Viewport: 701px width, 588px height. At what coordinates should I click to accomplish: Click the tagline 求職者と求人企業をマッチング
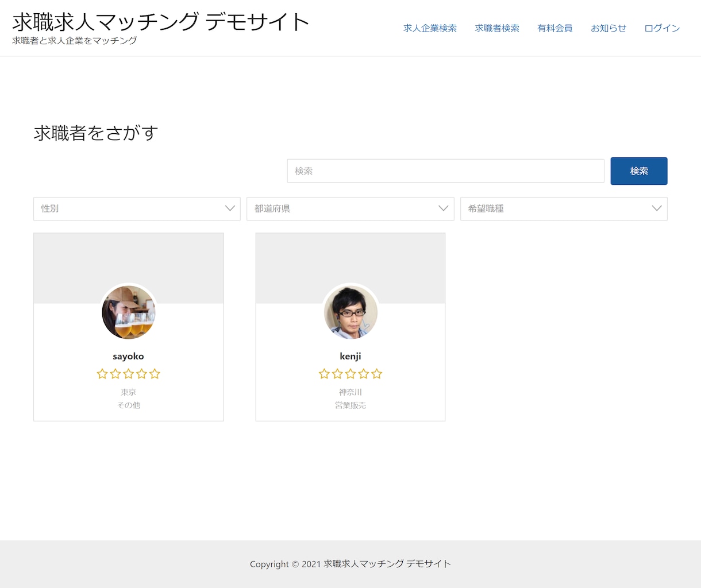point(75,41)
